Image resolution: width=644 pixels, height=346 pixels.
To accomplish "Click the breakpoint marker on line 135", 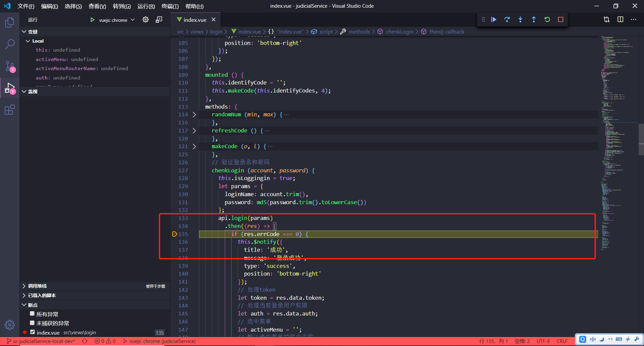I will click(174, 234).
